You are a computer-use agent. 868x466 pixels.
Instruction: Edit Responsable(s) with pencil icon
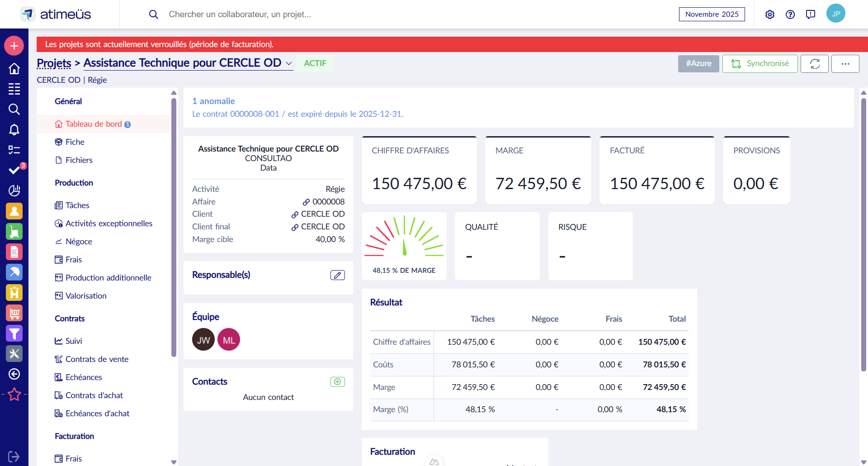pos(337,275)
